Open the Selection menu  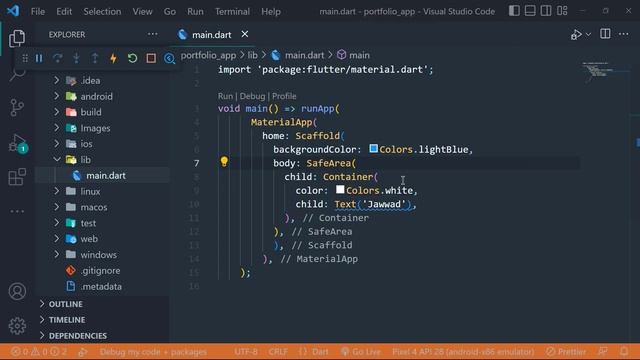tap(102, 11)
